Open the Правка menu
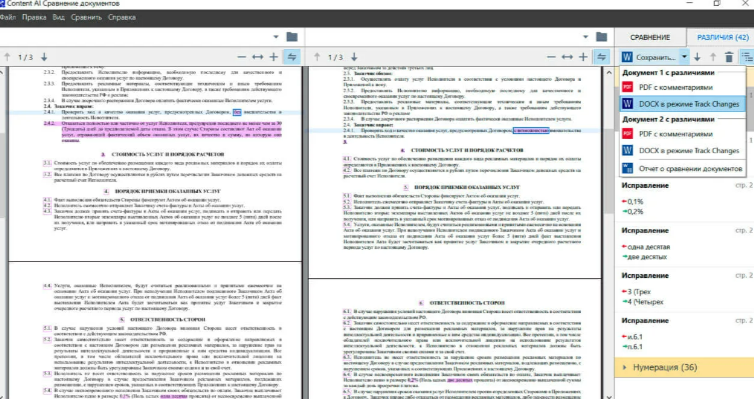The height and width of the screenshot is (399, 754). [x=34, y=17]
